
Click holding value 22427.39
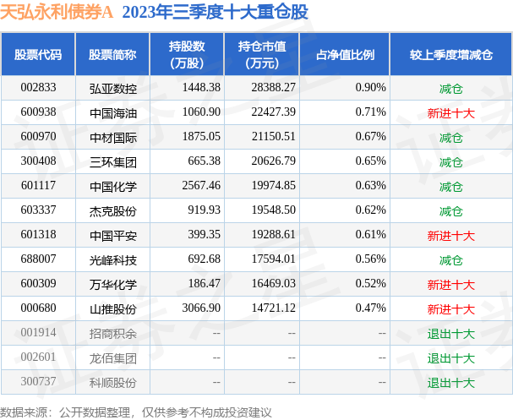[274, 112]
